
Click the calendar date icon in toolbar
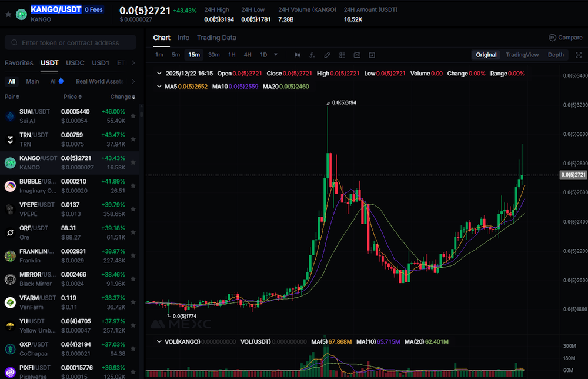372,55
